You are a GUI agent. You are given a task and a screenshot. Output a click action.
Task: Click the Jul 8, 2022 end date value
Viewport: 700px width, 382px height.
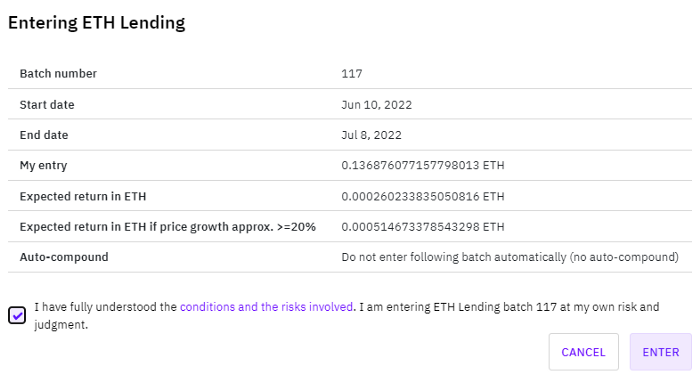[371, 135]
